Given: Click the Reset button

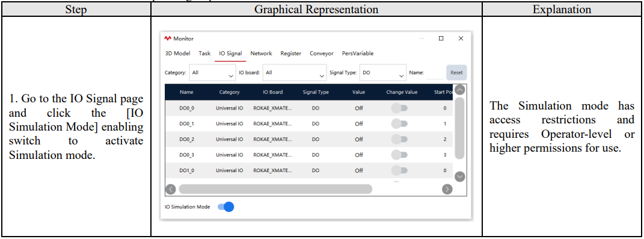Looking at the screenshot, I should (x=456, y=72).
